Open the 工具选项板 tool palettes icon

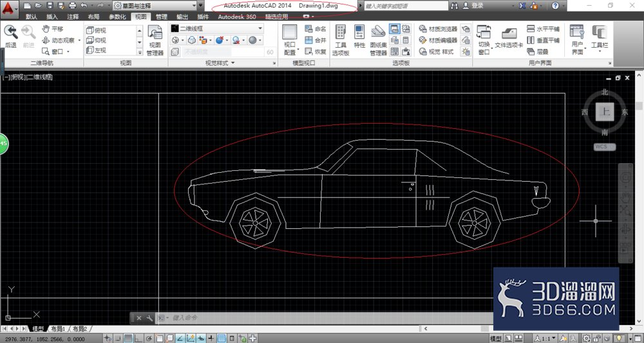click(x=341, y=41)
